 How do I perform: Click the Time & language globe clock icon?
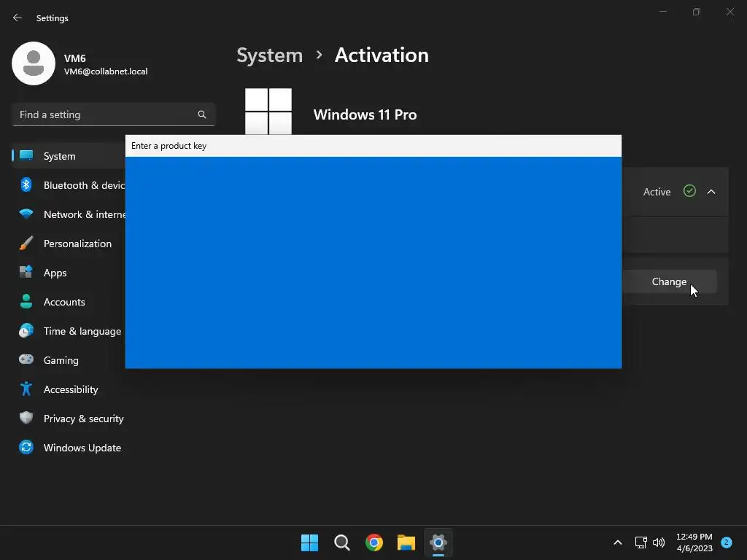26,330
